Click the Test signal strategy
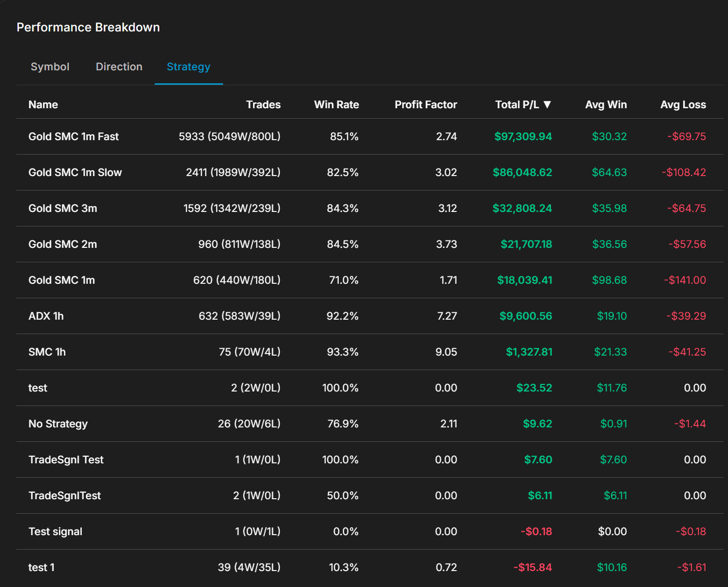The height and width of the screenshot is (587, 728). (x=55, y=531)
